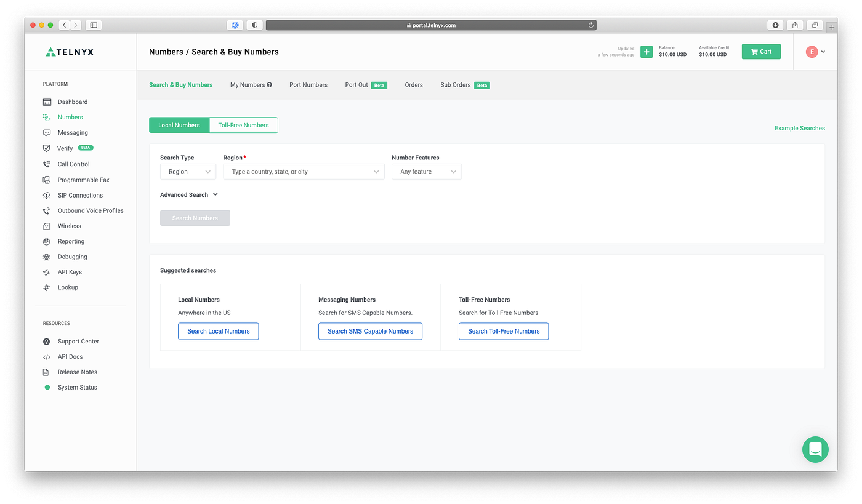Screen dimensions: 862x504
Task: Open Number Features dropdown
Action: pos(427,172)
